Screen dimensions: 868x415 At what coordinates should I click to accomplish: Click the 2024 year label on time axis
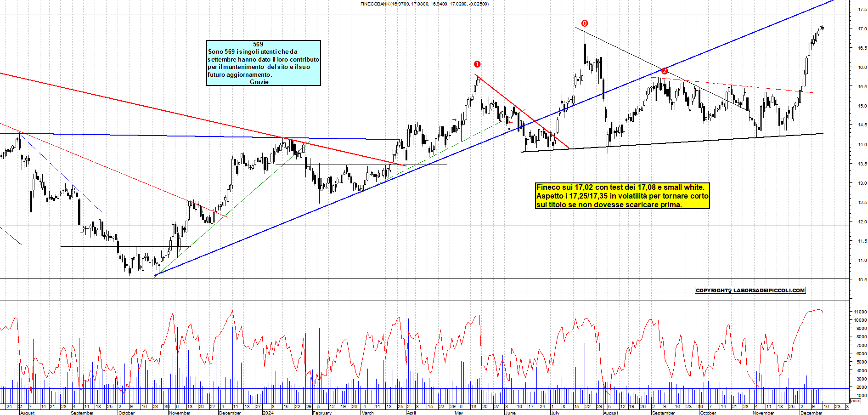pyautogui.click(x=268, y=413)
